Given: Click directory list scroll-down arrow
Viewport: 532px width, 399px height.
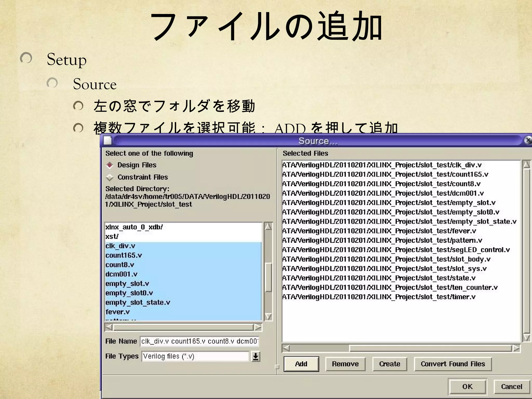Looking at the screenshot, I should pyautogui.click(x=268, y=316).
